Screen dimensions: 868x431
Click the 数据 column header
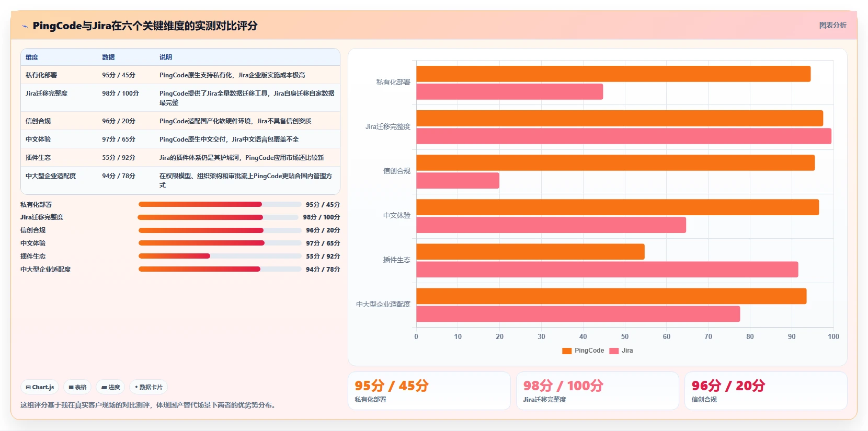108,57
